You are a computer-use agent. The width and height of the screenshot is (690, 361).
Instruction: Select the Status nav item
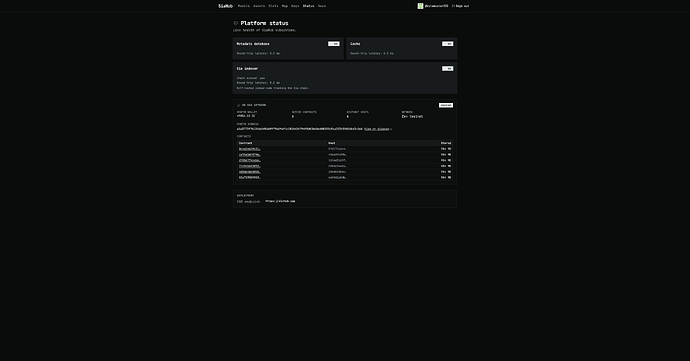pos(308,6)
